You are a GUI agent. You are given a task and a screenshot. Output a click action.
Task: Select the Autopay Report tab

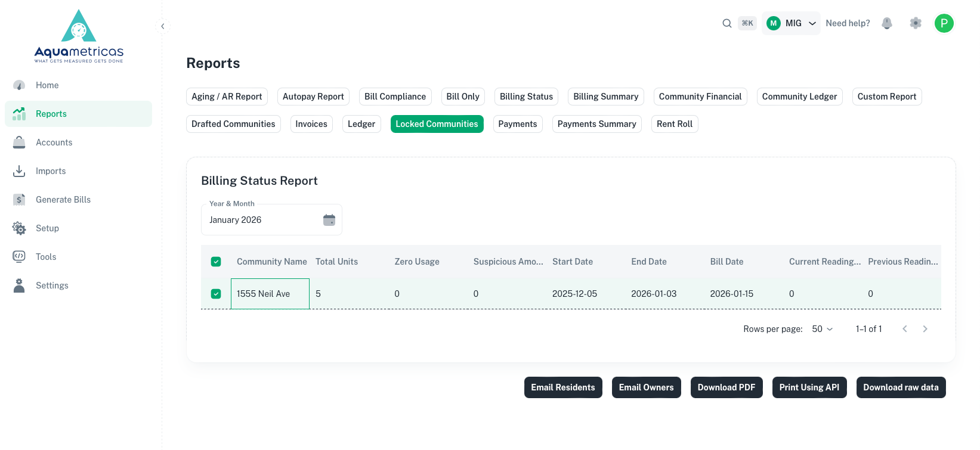[x=313, y=97]
